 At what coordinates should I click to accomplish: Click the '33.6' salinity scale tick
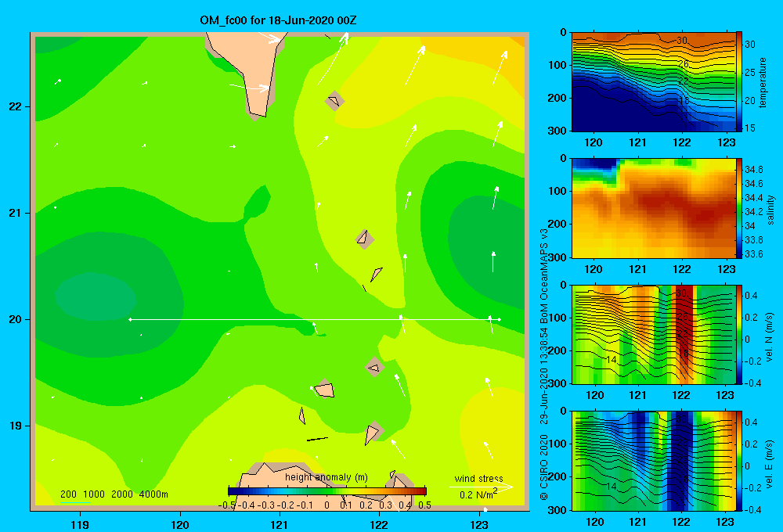[x=753, y=254]
